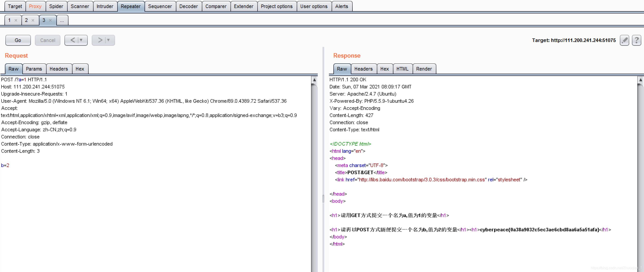View response in Hex tab

click(x=384, y=69)
